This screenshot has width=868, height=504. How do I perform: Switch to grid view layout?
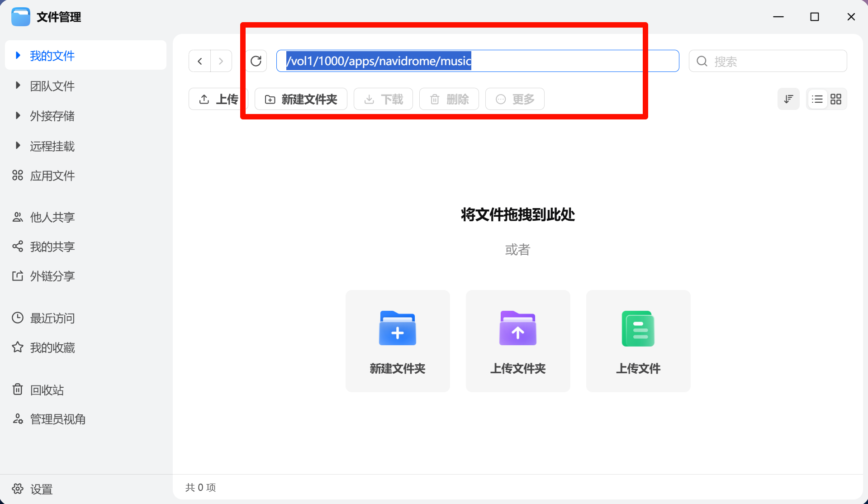[836, 99]
